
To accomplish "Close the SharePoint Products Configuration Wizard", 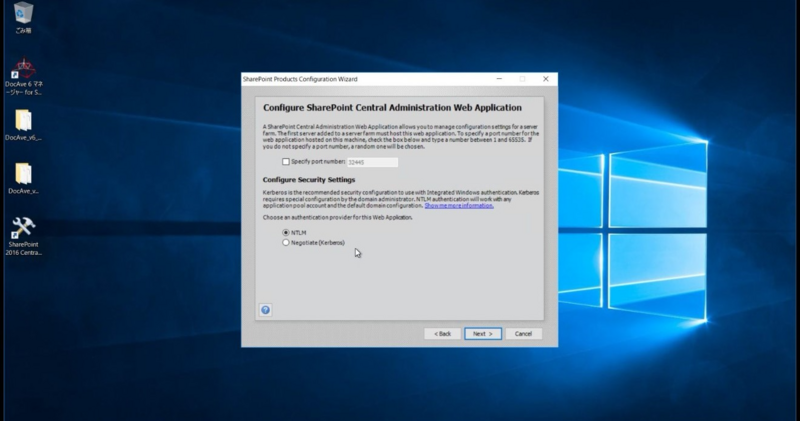I will [546, 79].
